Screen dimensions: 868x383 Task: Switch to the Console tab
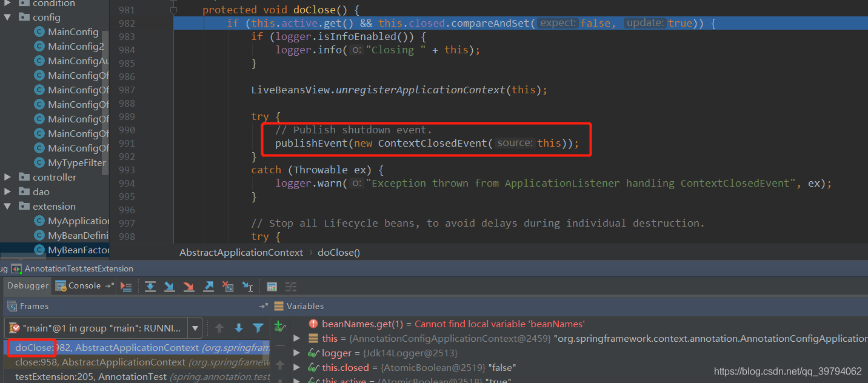pos(78,285)
